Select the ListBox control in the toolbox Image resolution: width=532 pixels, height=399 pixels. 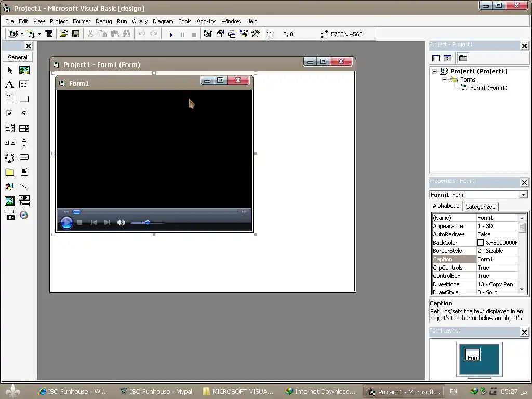click(24, 128)
